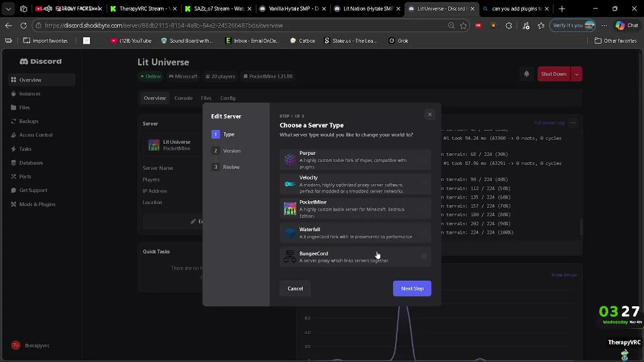Select step 1 Type

(x=223, y=134)
